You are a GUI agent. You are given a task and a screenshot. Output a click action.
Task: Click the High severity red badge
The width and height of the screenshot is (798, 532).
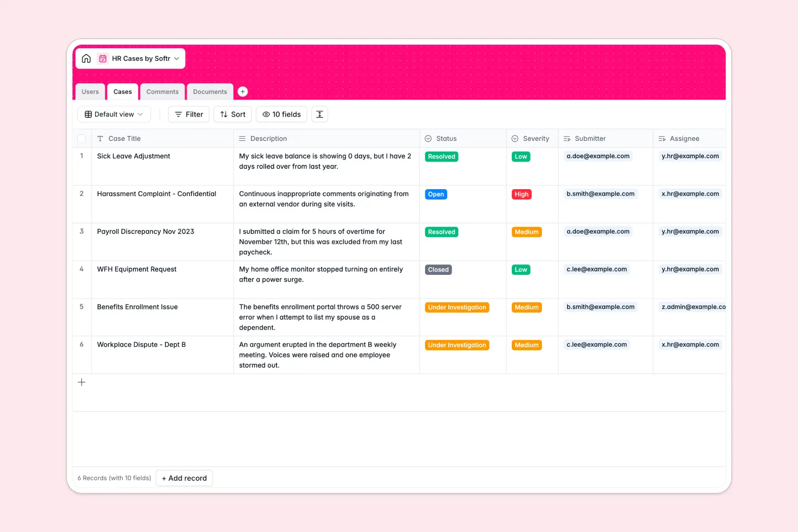(x=521, y=194)
